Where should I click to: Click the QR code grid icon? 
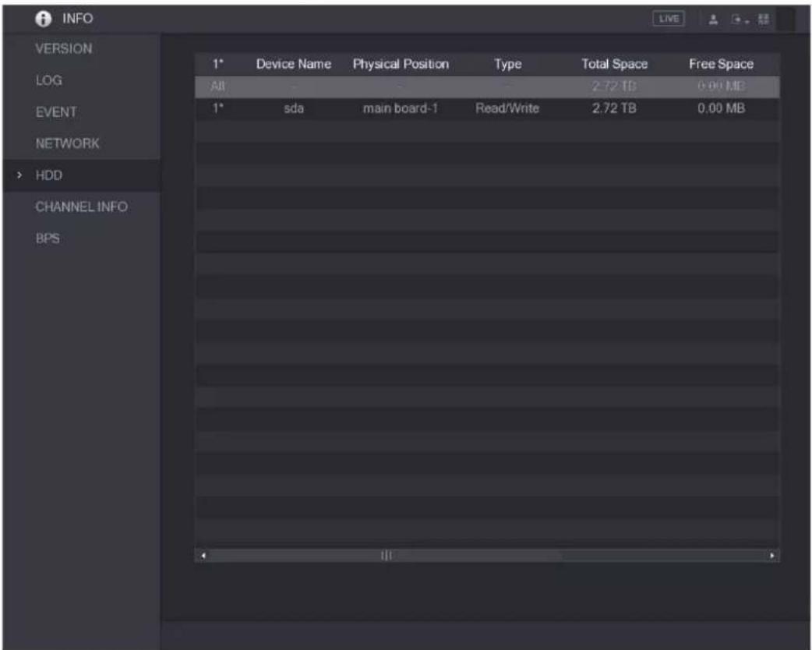[764, 19]
